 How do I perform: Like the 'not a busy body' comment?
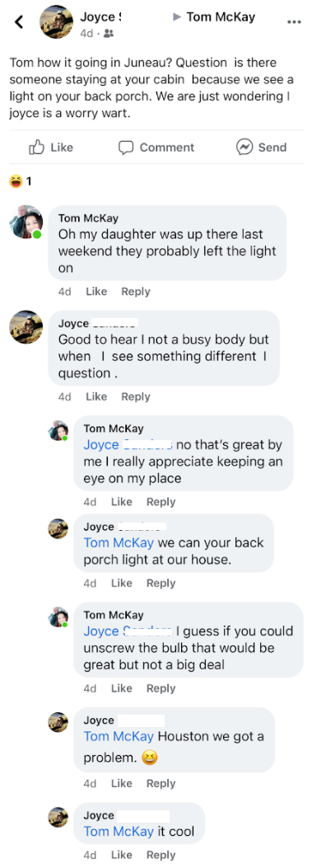96,396
